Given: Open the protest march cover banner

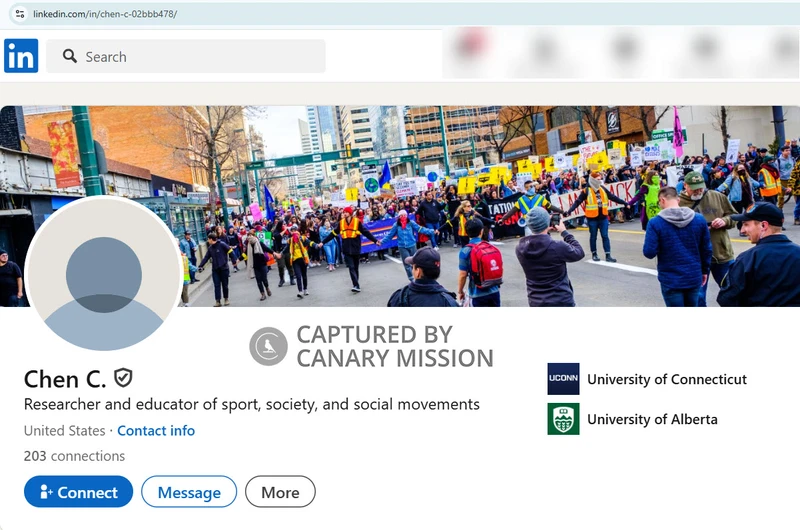Looking at the screenshot, I should (500, 200).
